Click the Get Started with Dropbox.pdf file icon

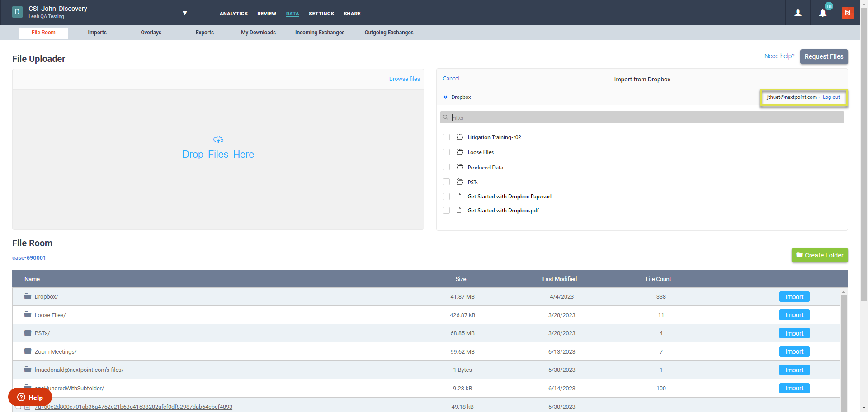pyautogui.click(x=459, y=210)
